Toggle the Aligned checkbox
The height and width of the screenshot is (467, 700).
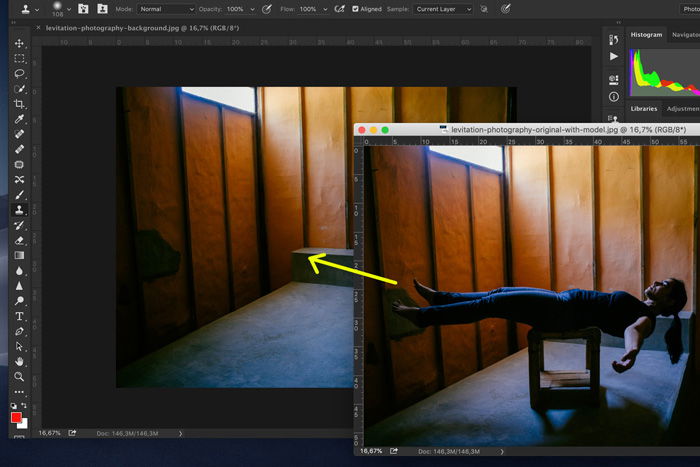357,8
